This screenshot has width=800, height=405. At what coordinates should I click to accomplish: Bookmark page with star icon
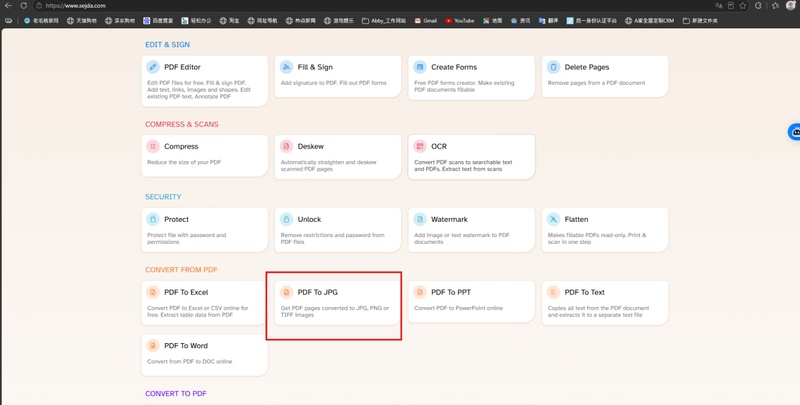click(743, 6)
